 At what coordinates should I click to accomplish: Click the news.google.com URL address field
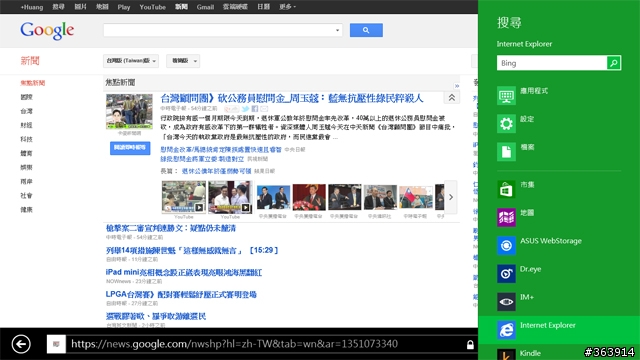(x=234, y=344)
